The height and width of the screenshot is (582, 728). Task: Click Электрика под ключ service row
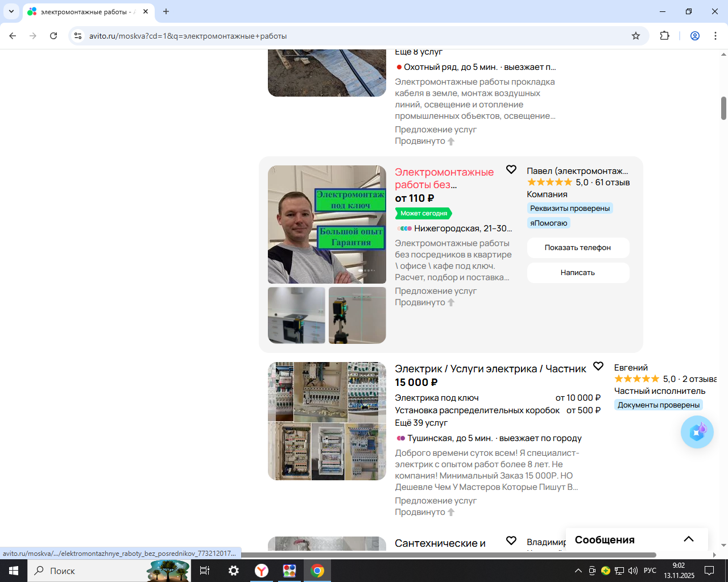click(498, 398)
